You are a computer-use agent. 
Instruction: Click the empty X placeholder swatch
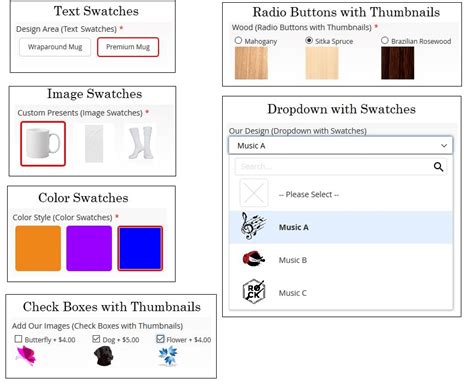point(254,193)
